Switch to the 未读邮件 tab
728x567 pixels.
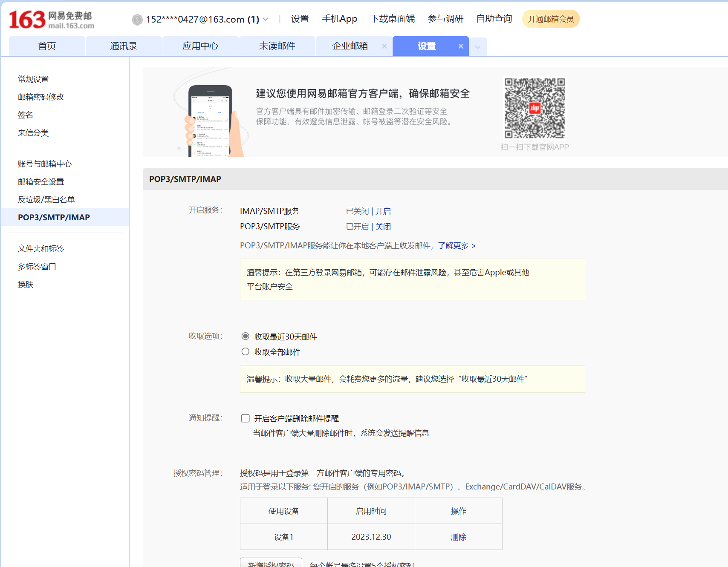[277, 46]
